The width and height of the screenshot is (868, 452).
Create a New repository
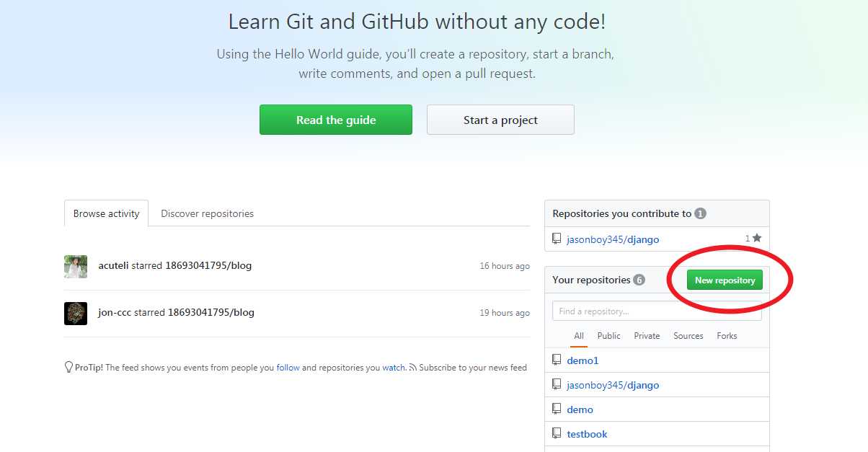click(725, 280)
